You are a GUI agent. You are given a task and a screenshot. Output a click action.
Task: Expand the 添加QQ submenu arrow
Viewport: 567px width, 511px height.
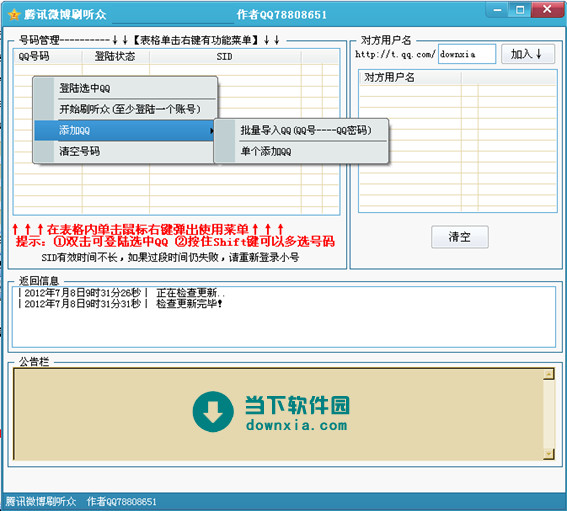[212, 131]
